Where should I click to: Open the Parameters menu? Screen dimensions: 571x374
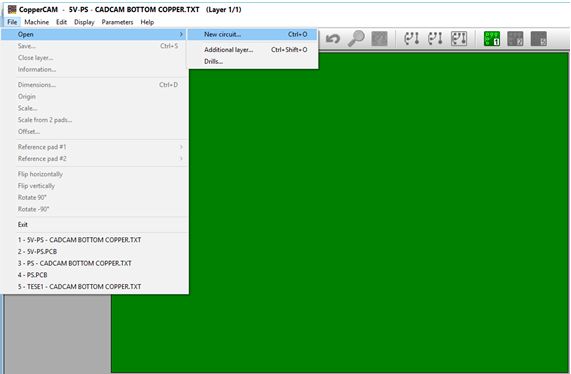117,22
